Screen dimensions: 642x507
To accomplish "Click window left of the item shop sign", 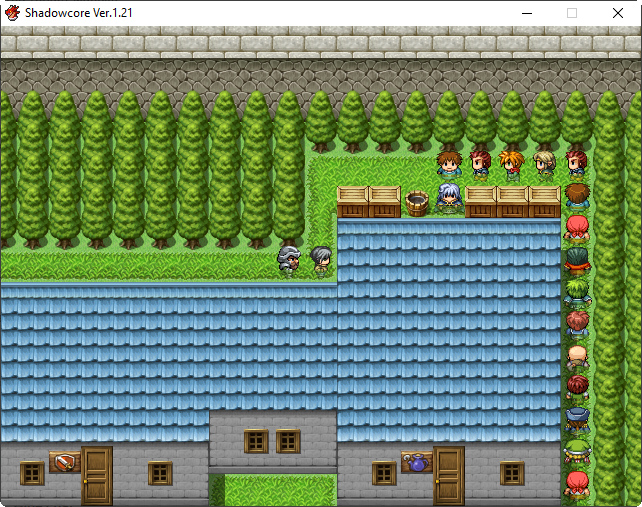I will tap(384, 473).
